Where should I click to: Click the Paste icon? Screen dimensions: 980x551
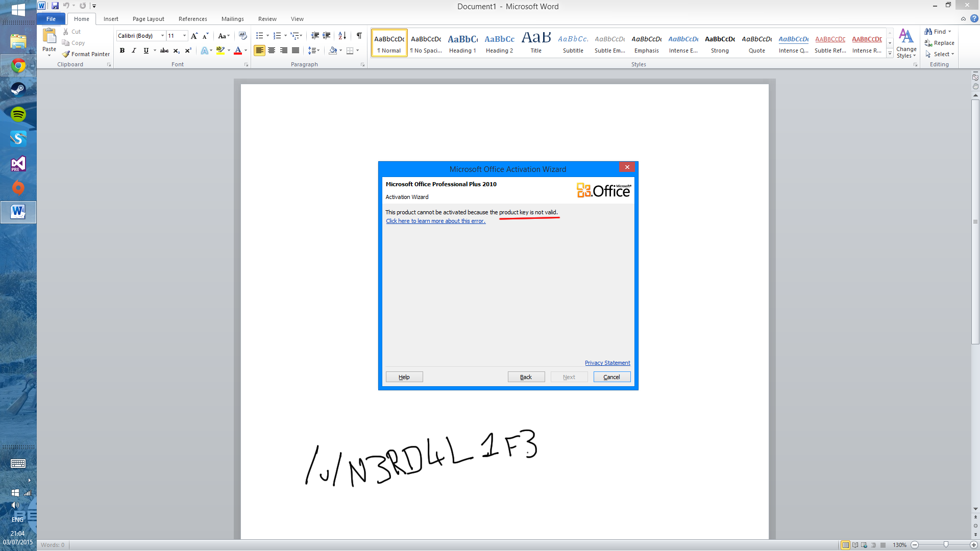(x=50, y=36)
